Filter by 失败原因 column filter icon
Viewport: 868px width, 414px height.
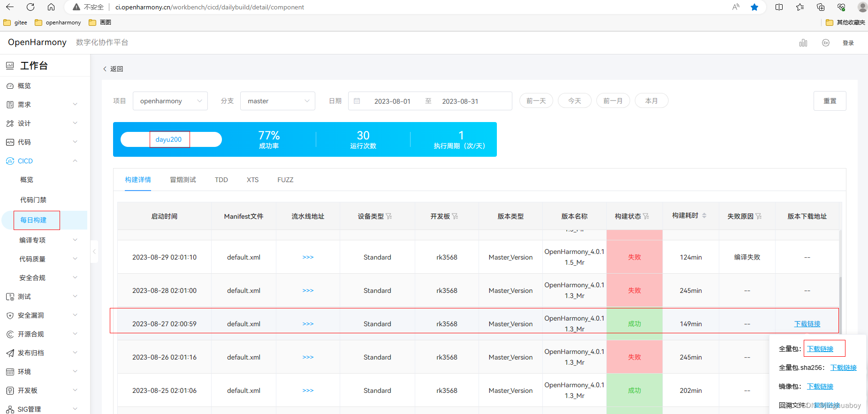(759, 216)
